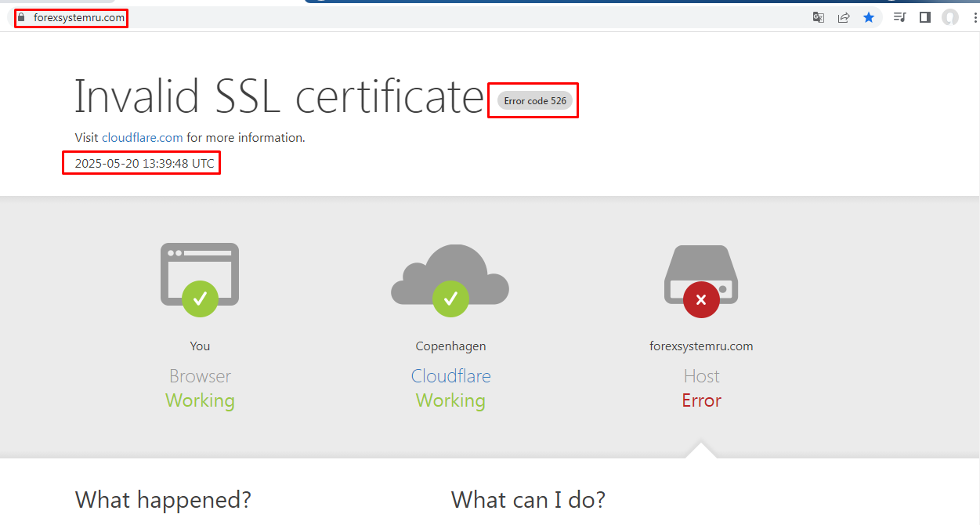Click the What can I do? heading
980x525 pixels.
(528, 500)
